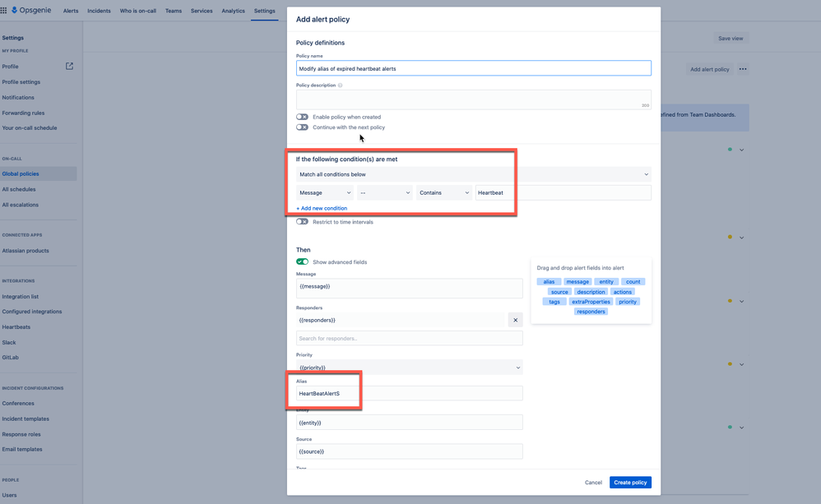Select the responders field tag
821x504 pixels.
(591, 312)
